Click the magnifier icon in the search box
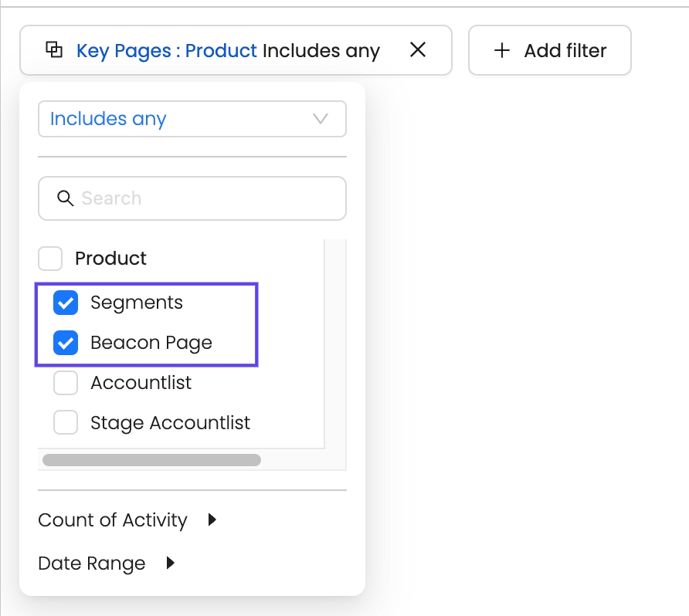 65,198
